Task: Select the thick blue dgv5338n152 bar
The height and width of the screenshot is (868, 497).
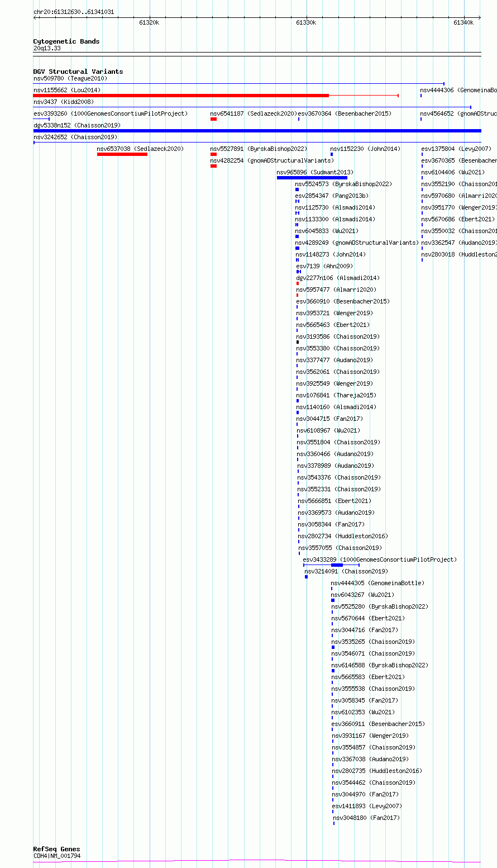Action: [x=257, y=131]
